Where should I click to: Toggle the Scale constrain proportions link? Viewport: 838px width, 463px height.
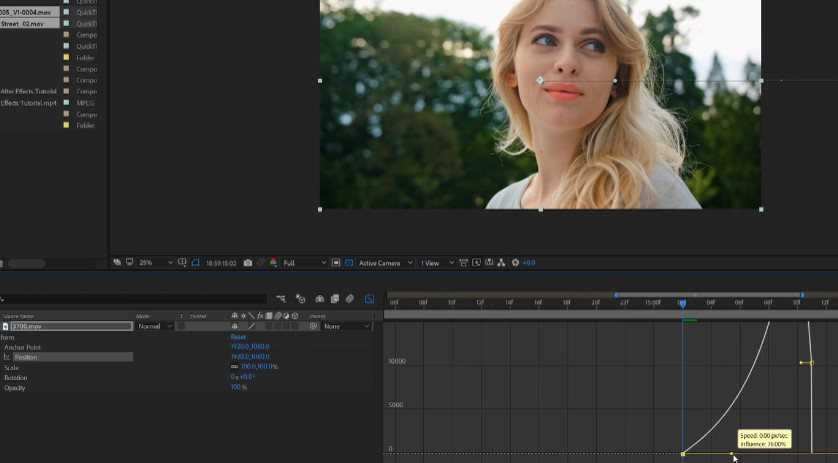(233, 367)
